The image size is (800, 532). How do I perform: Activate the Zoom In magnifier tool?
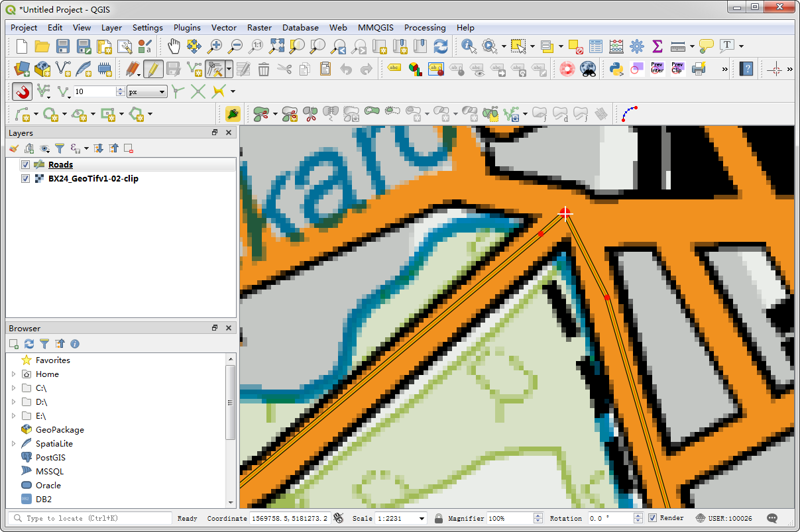(215, 46)
